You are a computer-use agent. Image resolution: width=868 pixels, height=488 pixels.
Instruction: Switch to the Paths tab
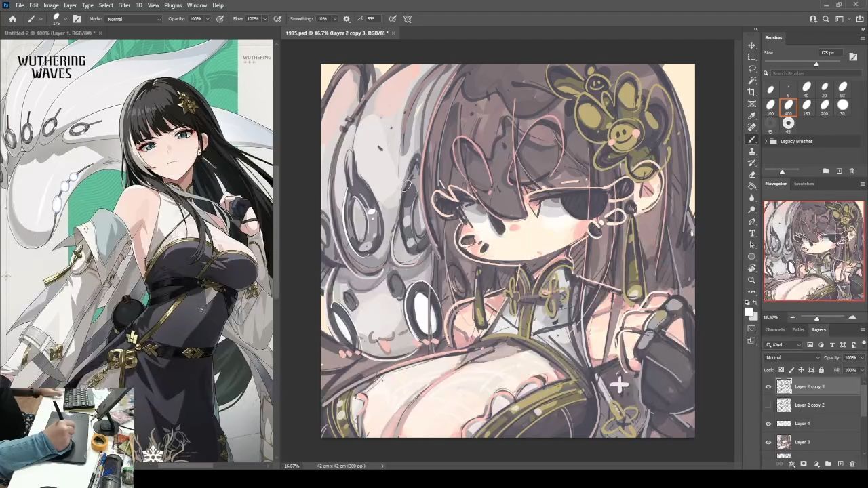click(x=798, y=330)
